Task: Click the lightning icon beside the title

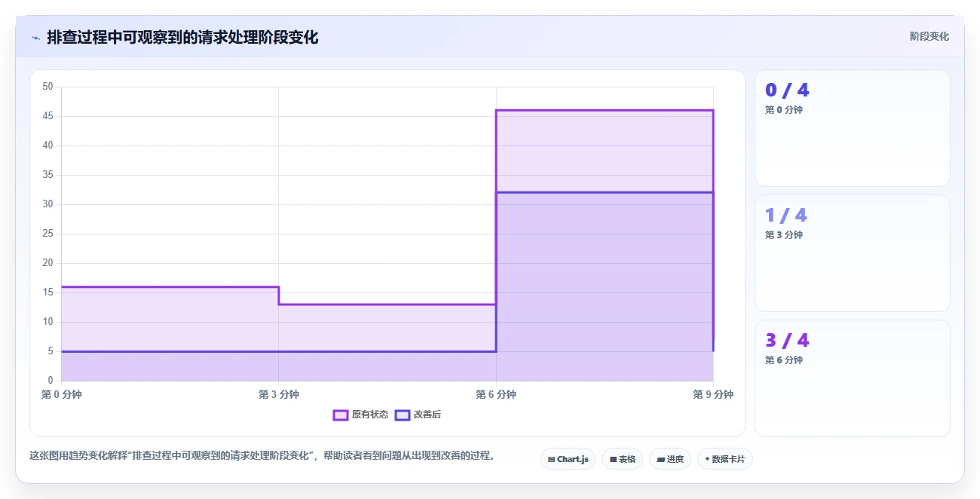Action: [x=35, y=38]
